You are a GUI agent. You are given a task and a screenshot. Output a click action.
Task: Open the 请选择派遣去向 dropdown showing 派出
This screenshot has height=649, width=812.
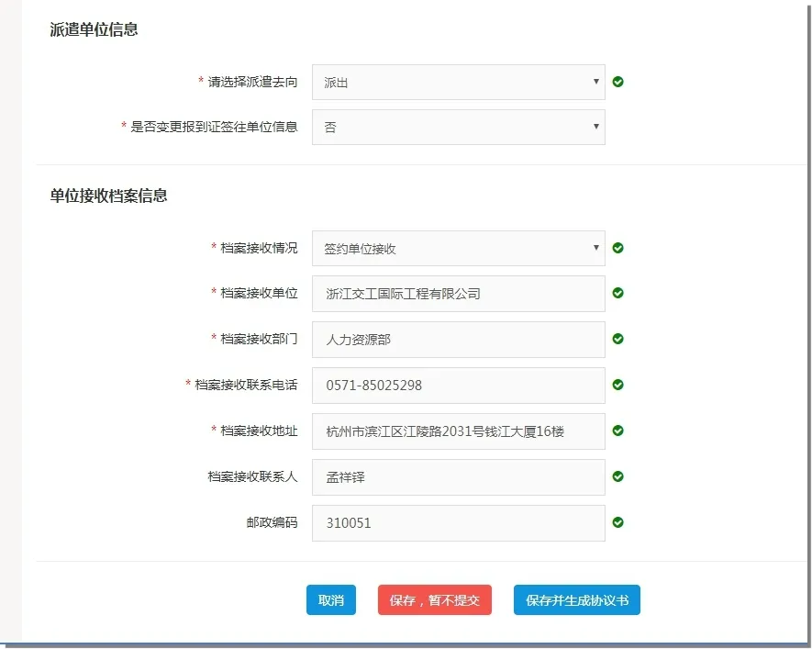[x=458, y=82]
